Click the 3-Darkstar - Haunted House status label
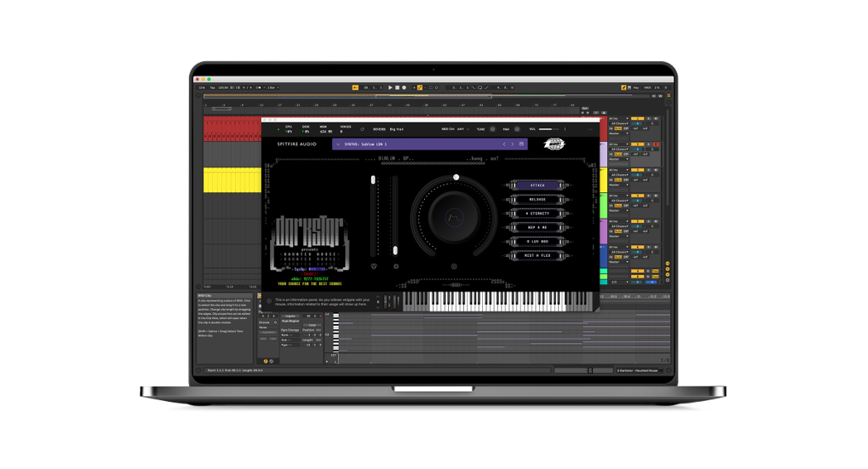The width and height of the screenshot is (868, 469). click(638, 370)
